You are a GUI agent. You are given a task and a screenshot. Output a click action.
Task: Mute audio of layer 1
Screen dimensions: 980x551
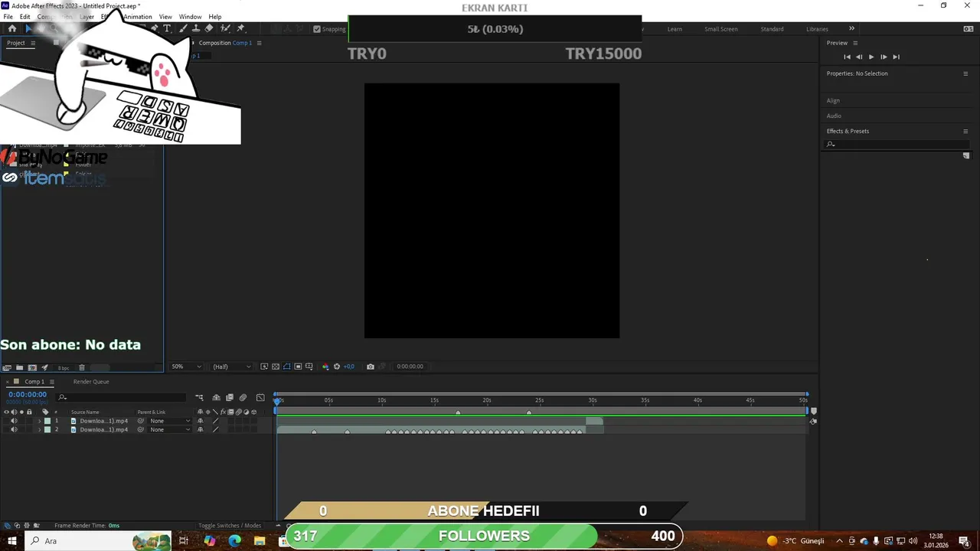[x=13, y=421]
